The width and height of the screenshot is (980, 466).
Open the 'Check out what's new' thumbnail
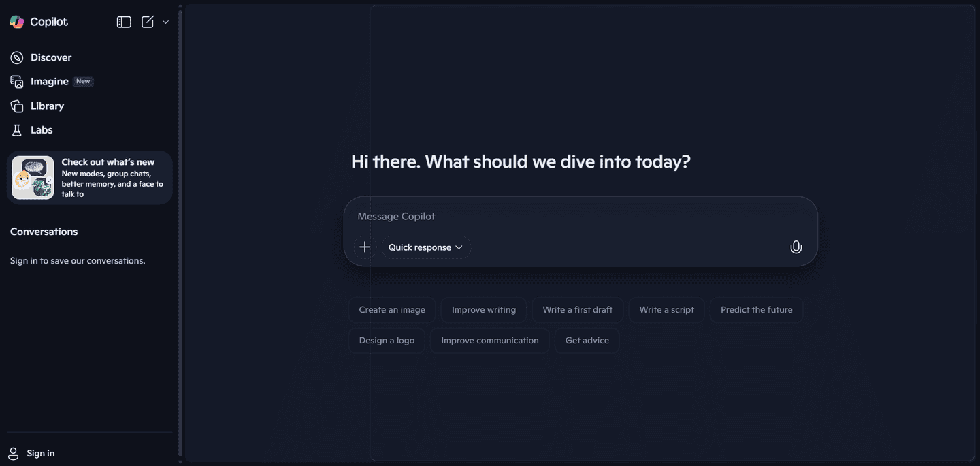coord(33,178)
